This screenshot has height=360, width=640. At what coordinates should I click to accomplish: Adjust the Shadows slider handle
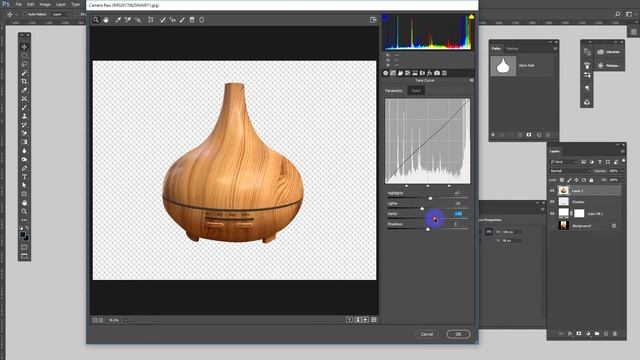[428, 229]
